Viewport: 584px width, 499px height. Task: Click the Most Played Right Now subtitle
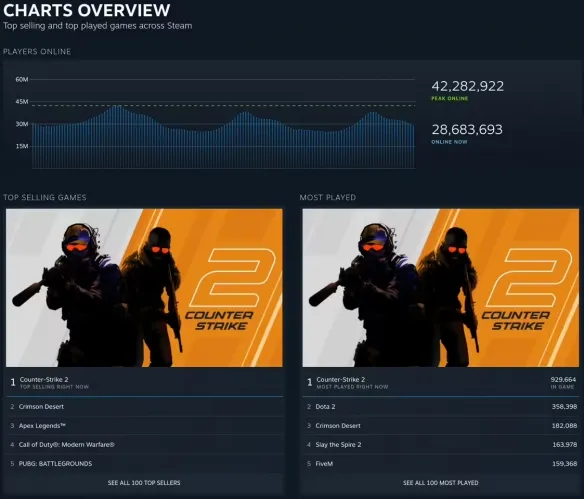tap(352, 387)
